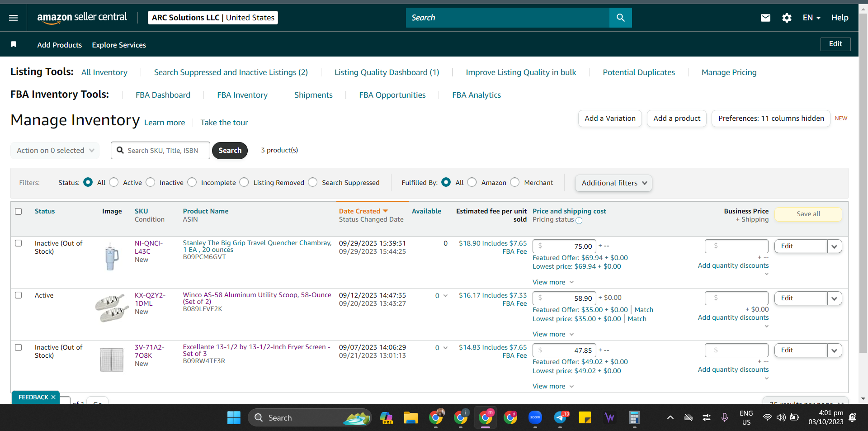Open the notifications bell in the taskbar
The width and height of the screenshot is (868, 431).
click(x=853, y=417)
